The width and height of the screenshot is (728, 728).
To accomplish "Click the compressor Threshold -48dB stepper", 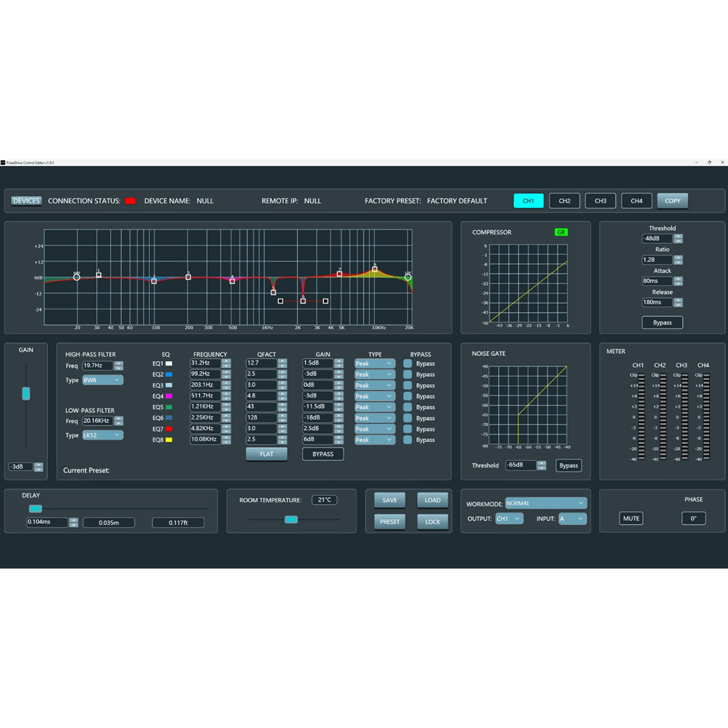I will click(678, 238).
